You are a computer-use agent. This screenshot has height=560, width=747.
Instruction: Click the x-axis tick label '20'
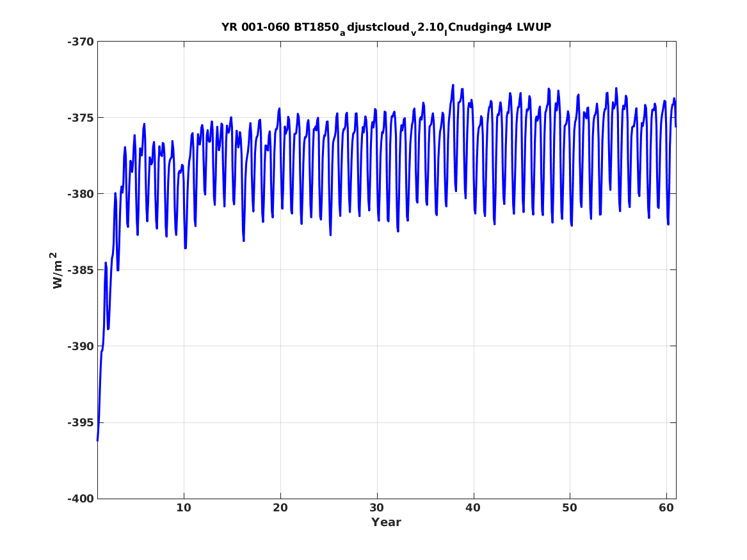point(280,508)
